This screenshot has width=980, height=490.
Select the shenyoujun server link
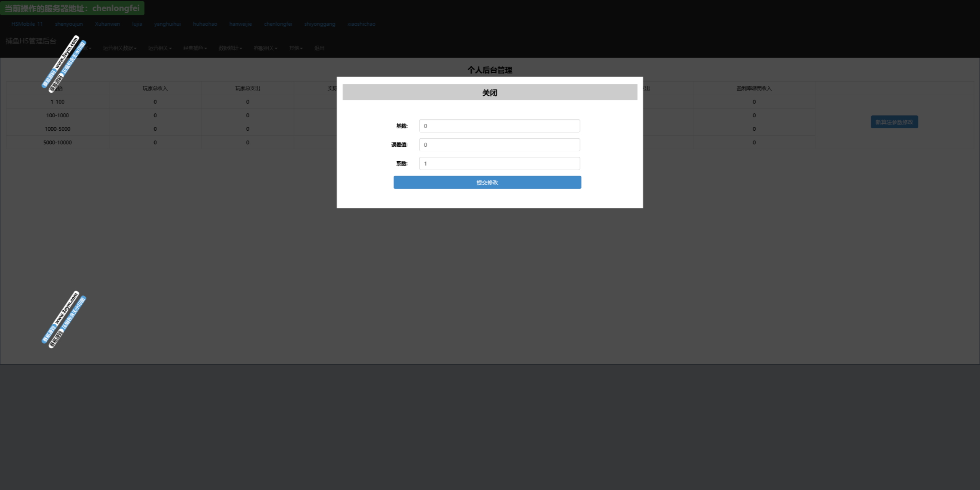[x=69, y=24]
